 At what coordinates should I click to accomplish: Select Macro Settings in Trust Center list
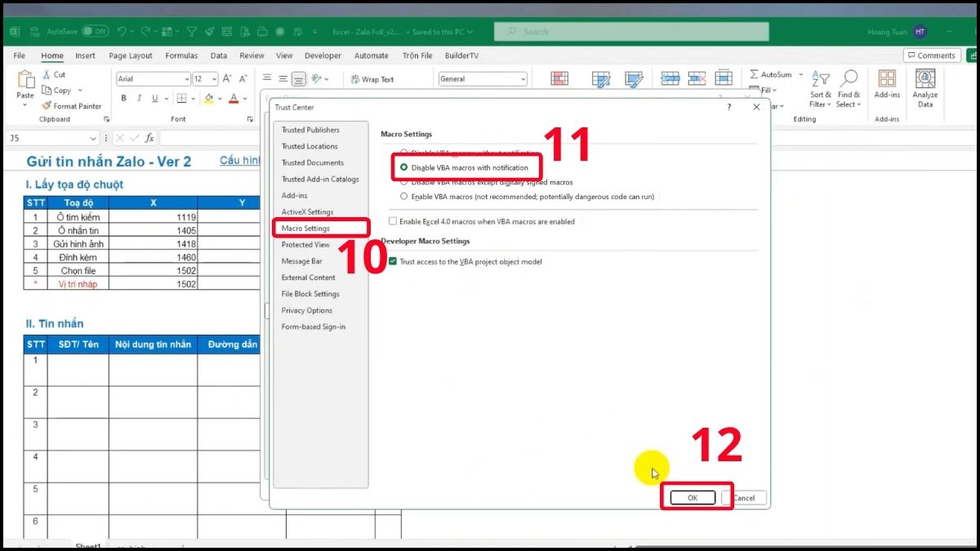[320, 228]
